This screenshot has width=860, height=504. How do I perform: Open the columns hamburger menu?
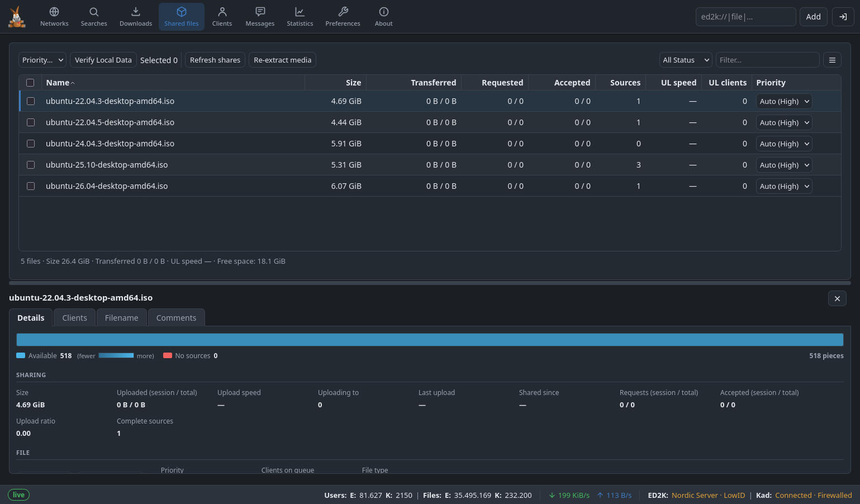[x=832, y=60]
